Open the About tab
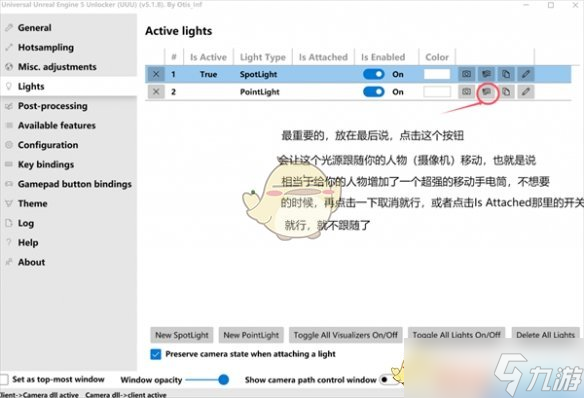Screen dimensions: 584x398 click(x=69, y=262)
